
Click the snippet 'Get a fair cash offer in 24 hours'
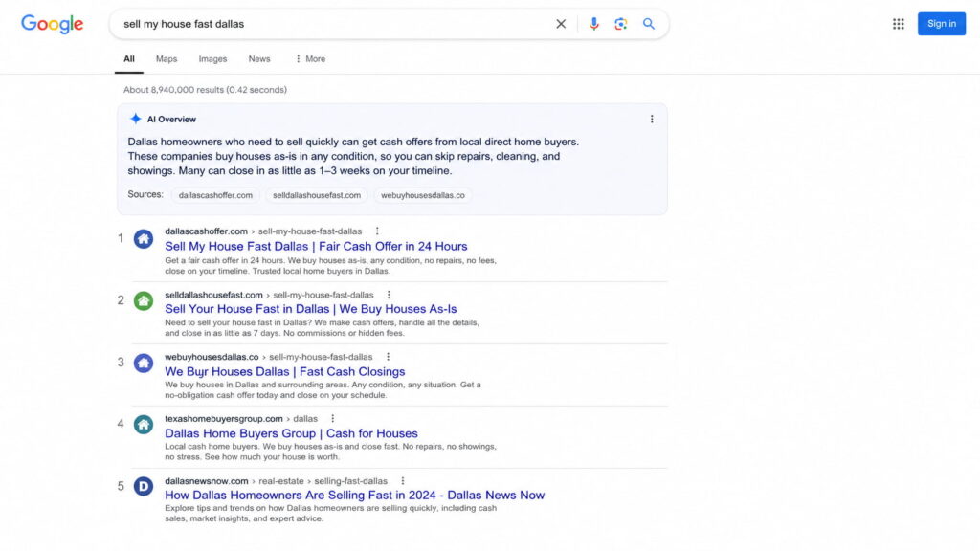click(x=330, y=266)
